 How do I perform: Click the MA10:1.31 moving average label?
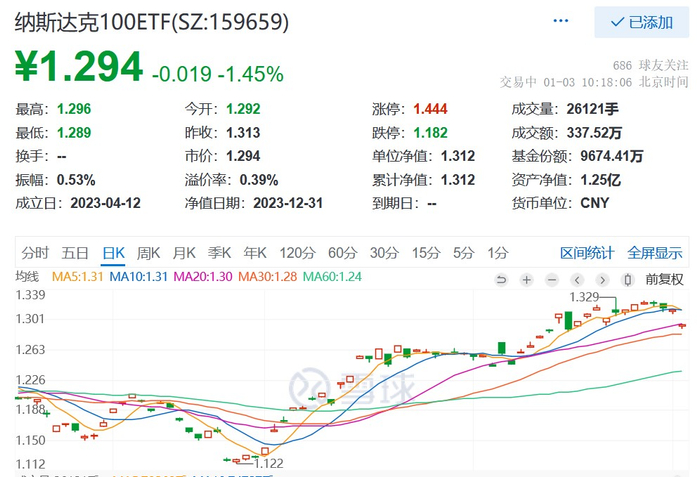(138, 277)
